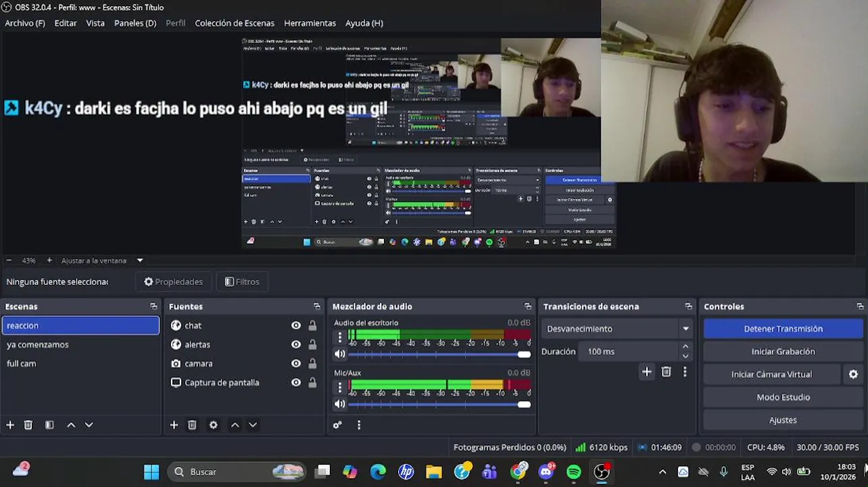
Task: Move source up in Fuentes list
Action: pos(235,425)
